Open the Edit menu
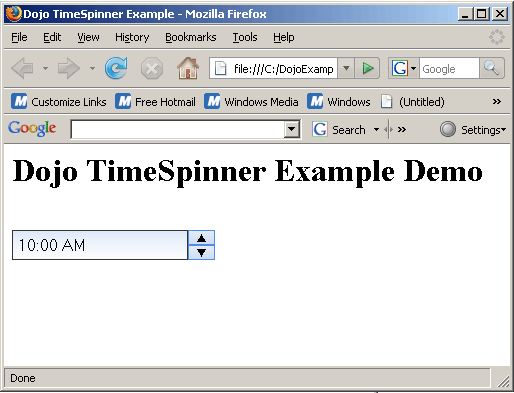Screen dimensions: 514x393 pyautogui.click(x=52, y=37)
